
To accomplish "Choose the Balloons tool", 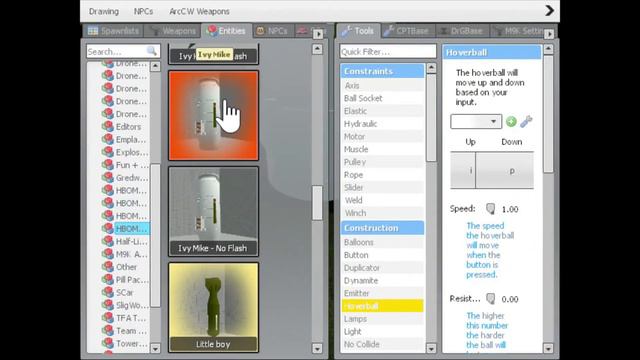I will pos(382,242).
